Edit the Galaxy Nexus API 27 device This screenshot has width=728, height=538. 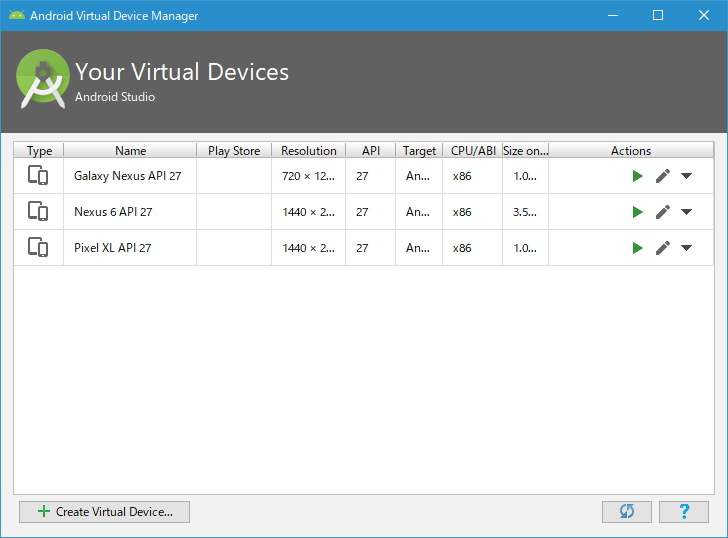(x=663, y=176)
